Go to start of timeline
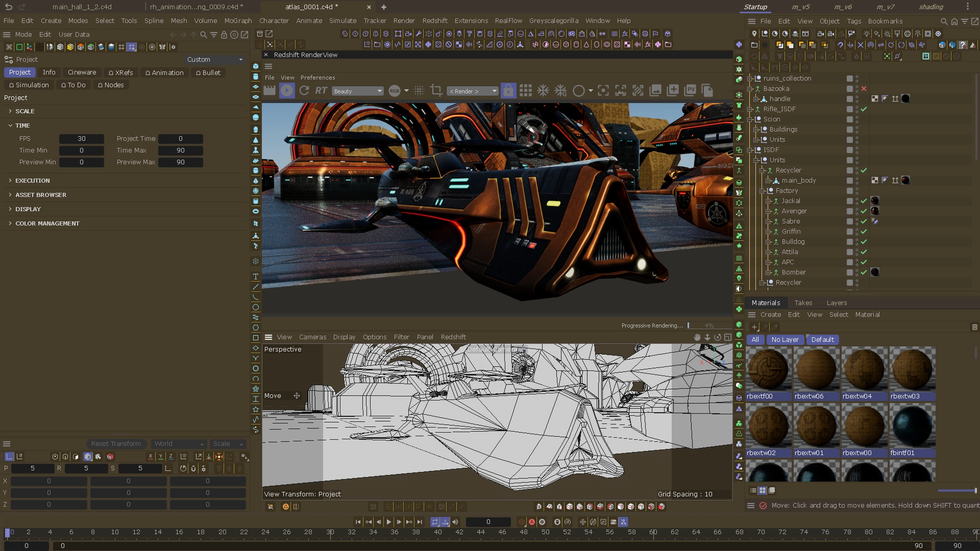 point(358,522)
